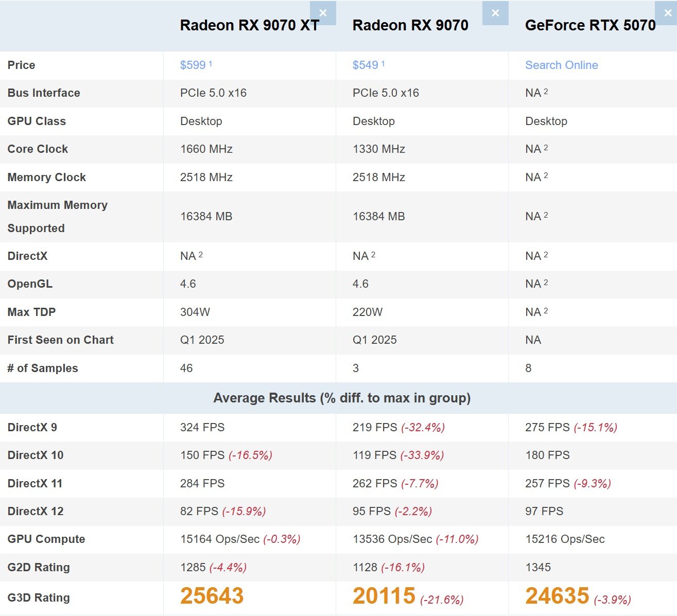Click footnote 1 beside the $599 price
The height and width of the screenshot is (616, 677).
(211, 64)
